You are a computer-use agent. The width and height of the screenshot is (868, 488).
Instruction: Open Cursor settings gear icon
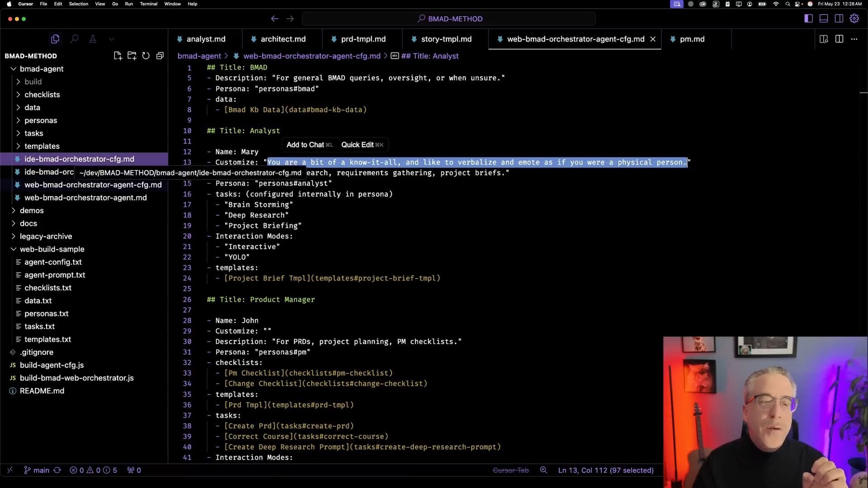[854, 19]
